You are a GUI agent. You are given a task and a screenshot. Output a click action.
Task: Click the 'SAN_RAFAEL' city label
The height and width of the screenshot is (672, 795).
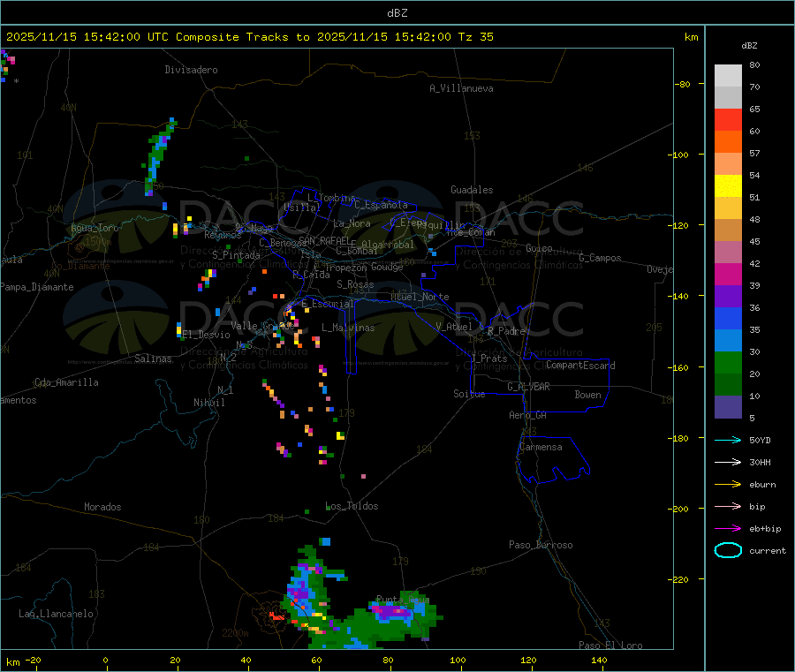click(325, 240)
